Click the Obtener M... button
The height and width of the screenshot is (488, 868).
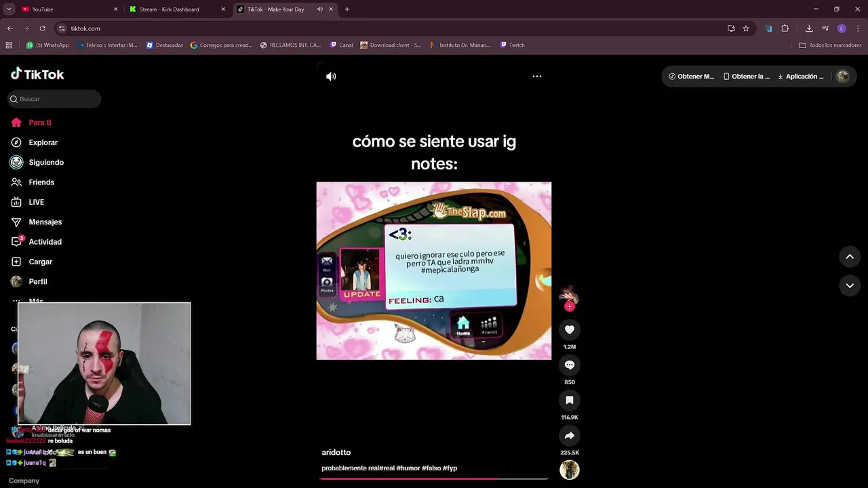tap(691, 77)
